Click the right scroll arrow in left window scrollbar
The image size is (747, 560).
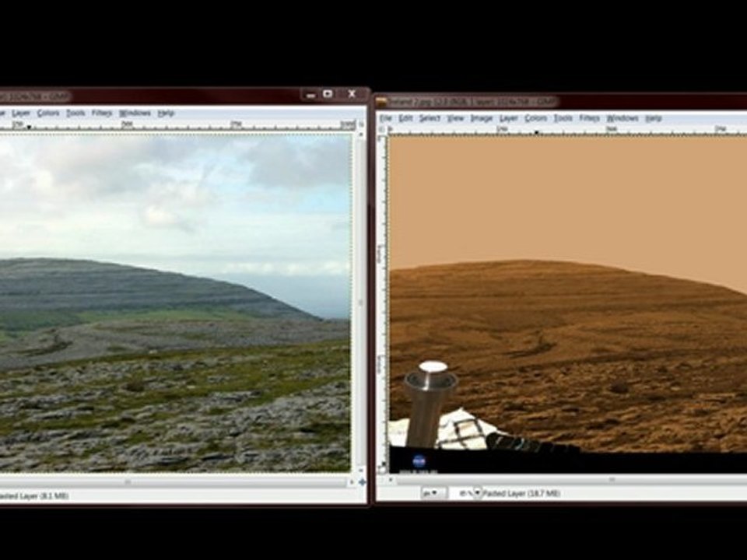(x=352, y=482)
